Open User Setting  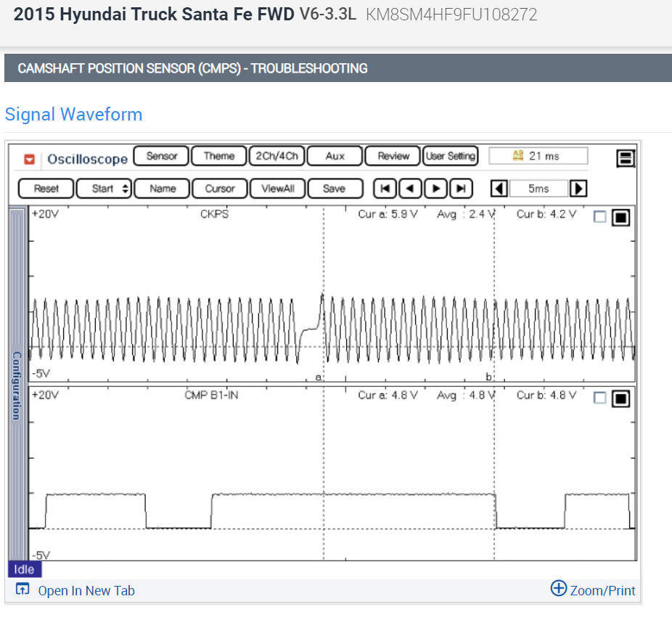tap(451, 156)
